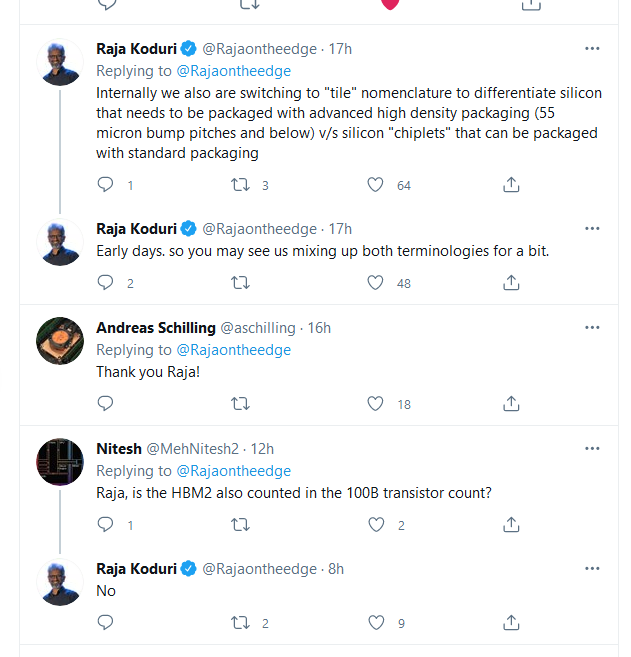631x657 pixels.
Task: Open Nitesh's profile name link
Action: coord(119,449)
